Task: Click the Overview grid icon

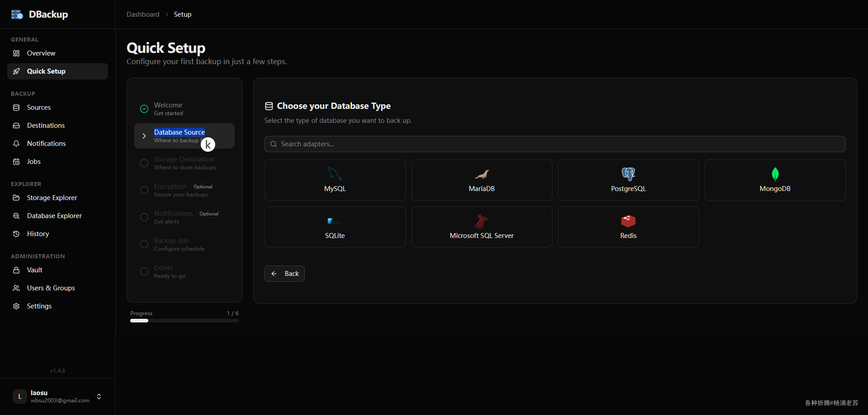Action: (16, 53)
